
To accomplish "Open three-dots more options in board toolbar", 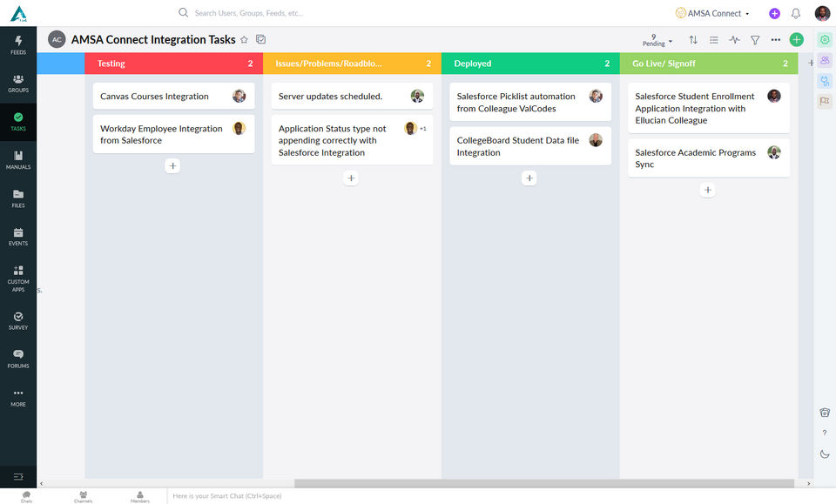I will point(776,39).
